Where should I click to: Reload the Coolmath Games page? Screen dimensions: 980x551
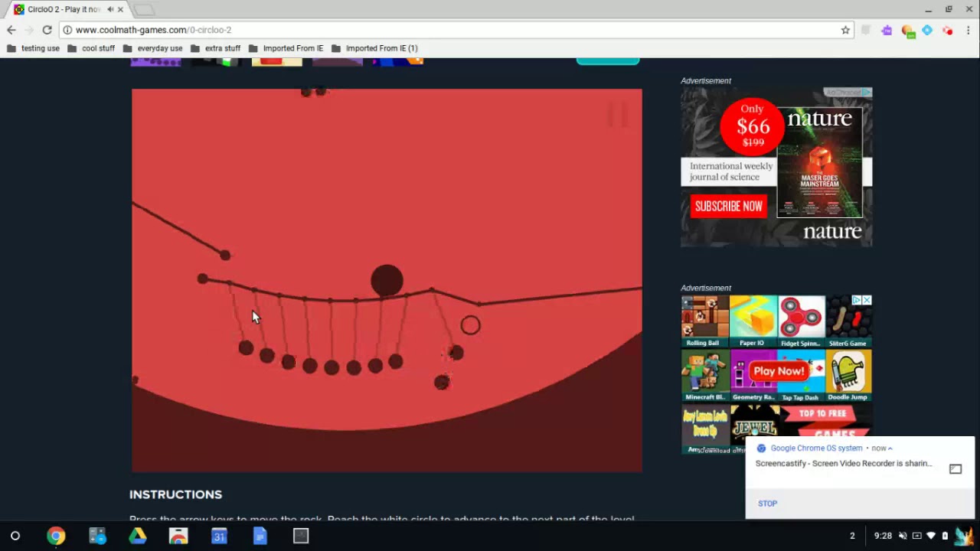point(47,30)
